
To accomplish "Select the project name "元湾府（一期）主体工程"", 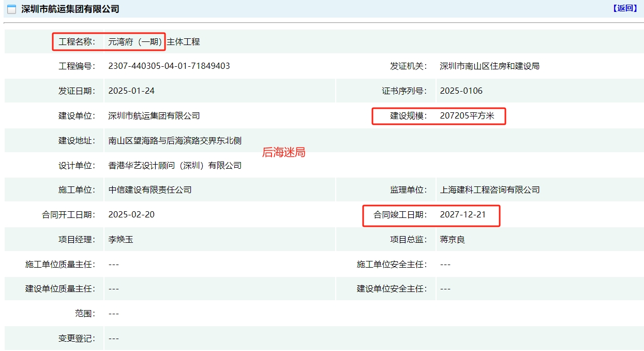I will click(154, 42).
